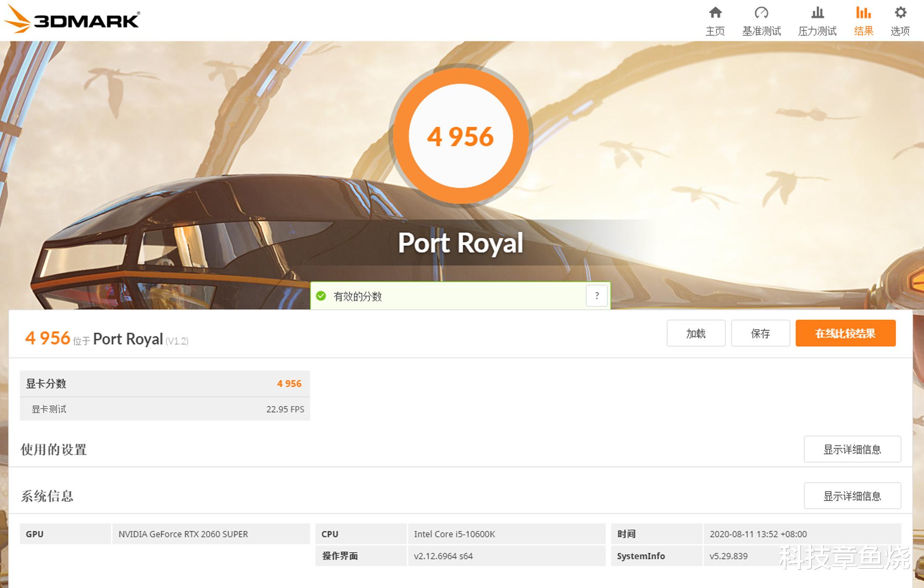Click the NVIDIA GeForce RTX 2060 SUPER field

211,534
